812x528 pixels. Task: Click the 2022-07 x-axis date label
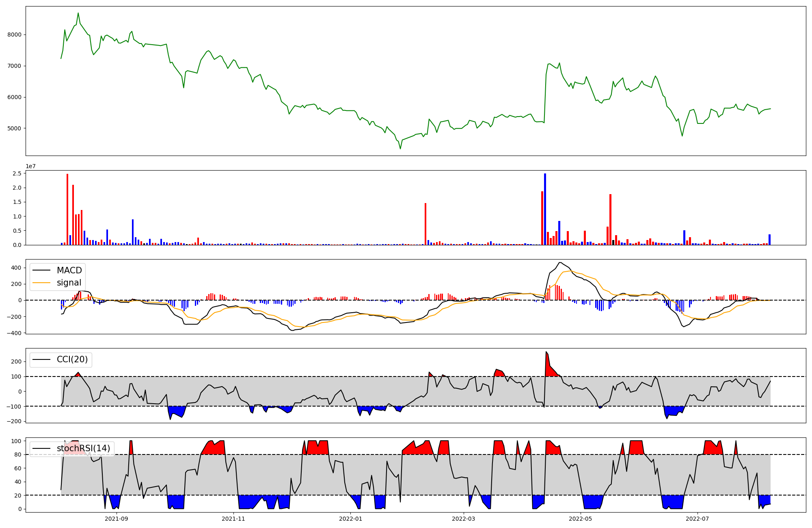click(x=697, y=519)
